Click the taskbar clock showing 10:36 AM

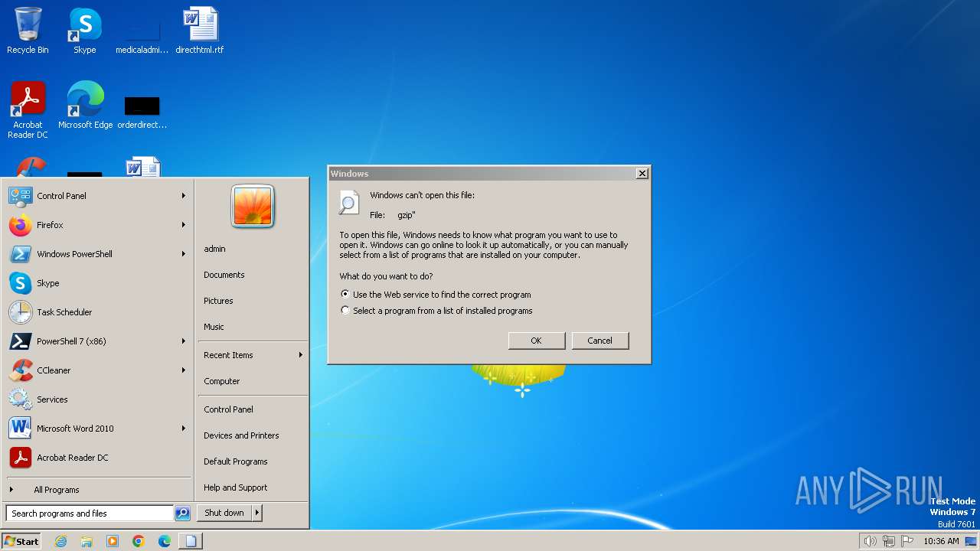click(x=941, y=541)
